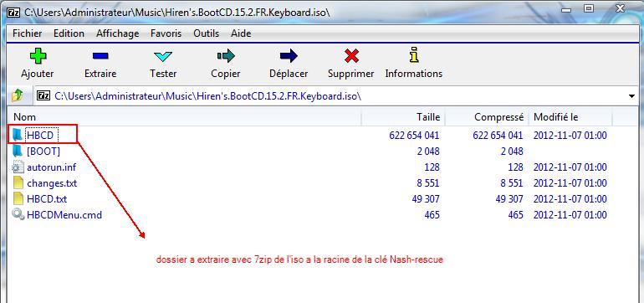The height and width of the screenshot is (303, 644).
Task: Click the Tester checkmark icon
Action: point(163,56)
